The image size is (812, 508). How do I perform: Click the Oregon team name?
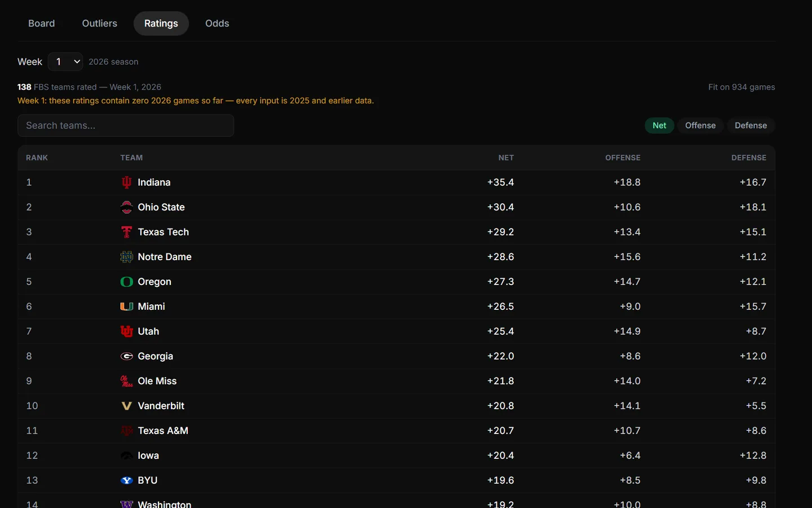point(155,282)
